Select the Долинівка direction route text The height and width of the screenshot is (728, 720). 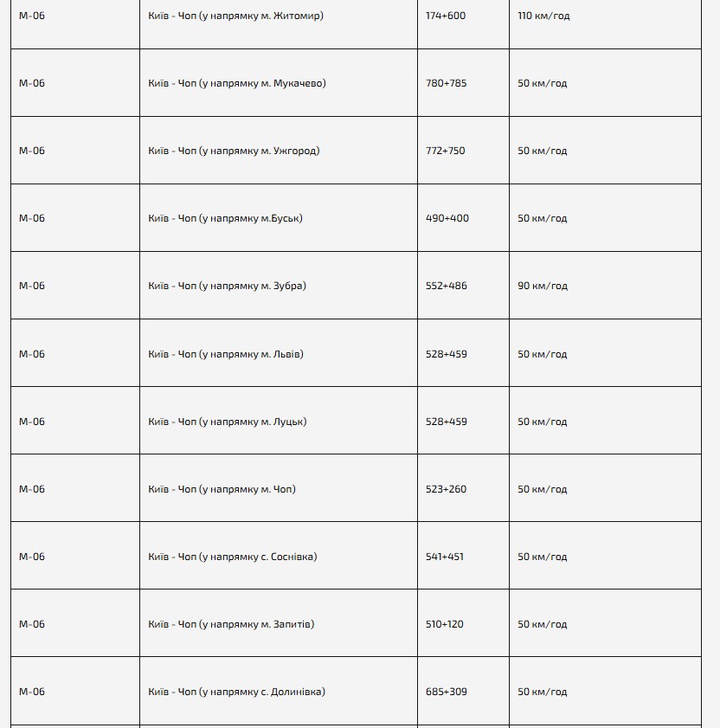click(237, 692)
